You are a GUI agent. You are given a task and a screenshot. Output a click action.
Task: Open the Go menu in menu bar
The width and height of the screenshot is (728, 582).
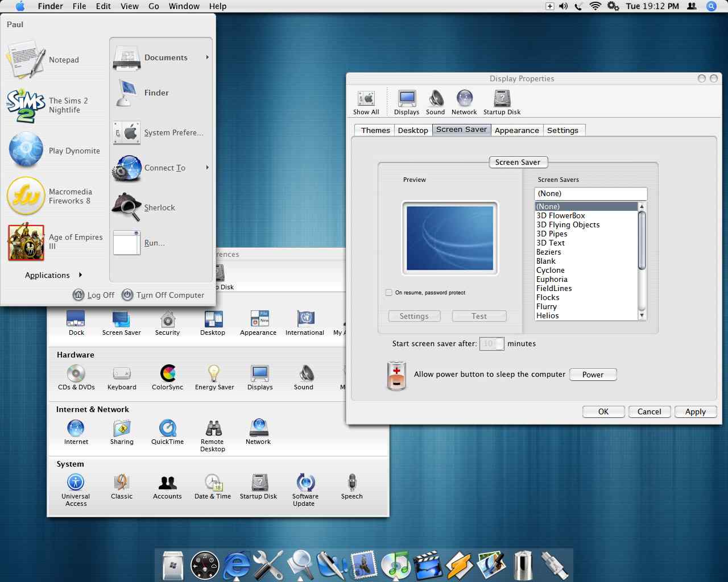click(154, 6)
